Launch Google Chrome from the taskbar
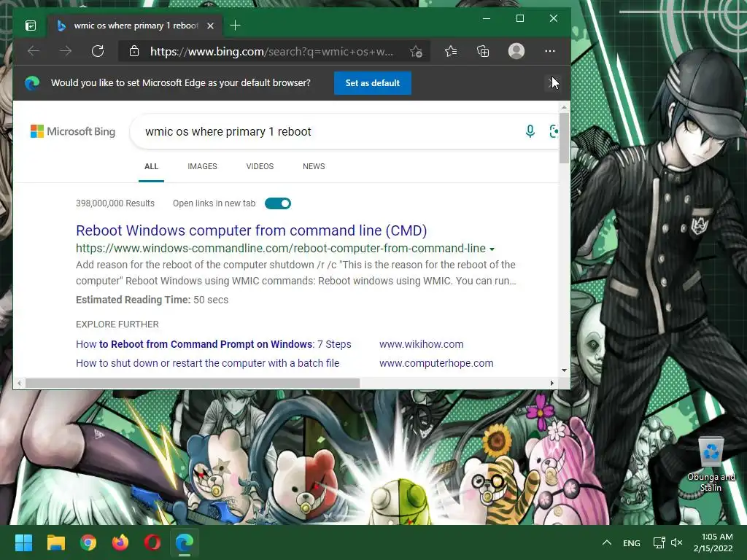The height and width of the screenshot is (560, 747). 88,542
